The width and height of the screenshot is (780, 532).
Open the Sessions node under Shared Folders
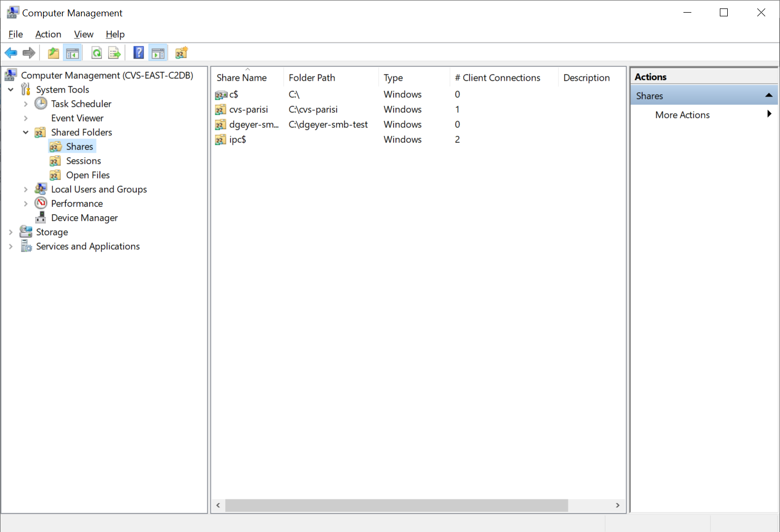pyautogui.click(x=83, y=161)
